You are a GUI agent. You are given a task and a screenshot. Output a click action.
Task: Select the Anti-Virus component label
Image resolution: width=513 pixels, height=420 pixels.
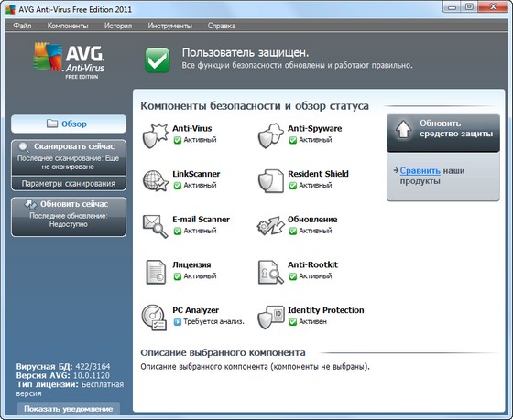click(x=192, y=128)
